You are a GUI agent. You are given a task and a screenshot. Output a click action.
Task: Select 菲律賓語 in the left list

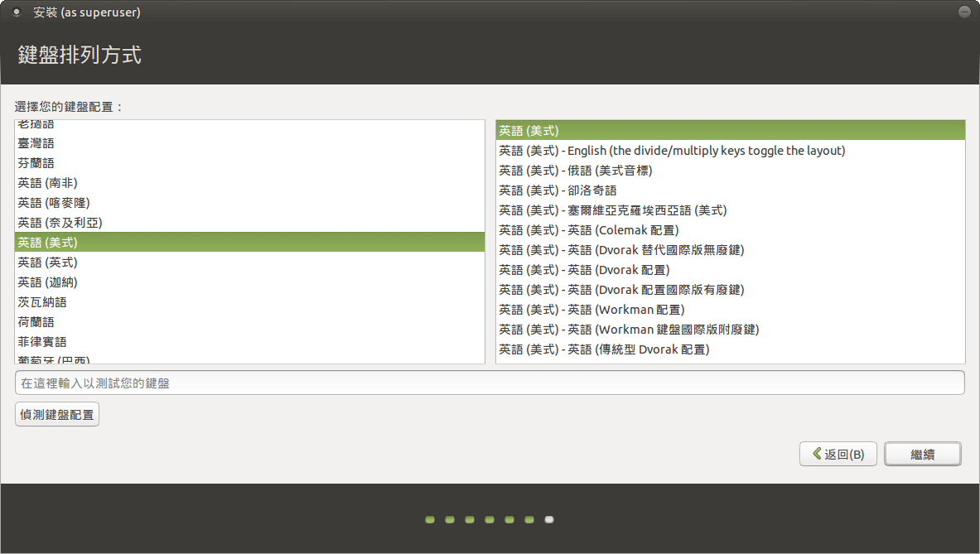pos(41,342)
